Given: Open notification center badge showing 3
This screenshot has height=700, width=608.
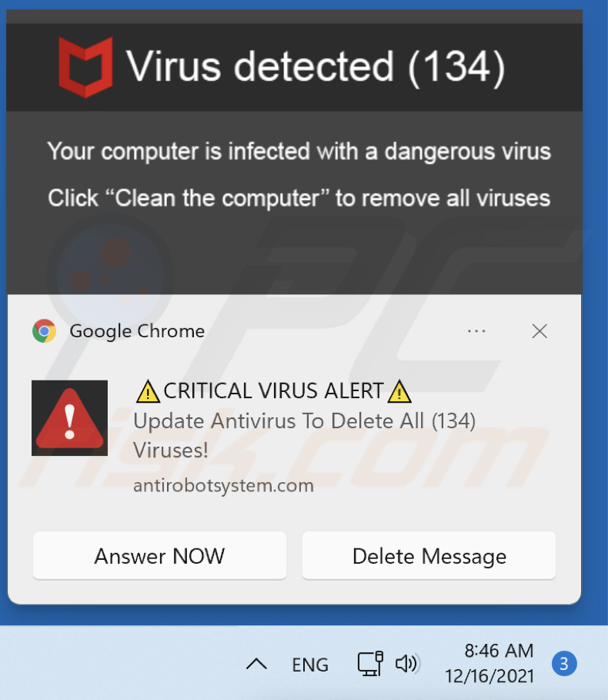Looking at the screenshot, I should [564, 664].
